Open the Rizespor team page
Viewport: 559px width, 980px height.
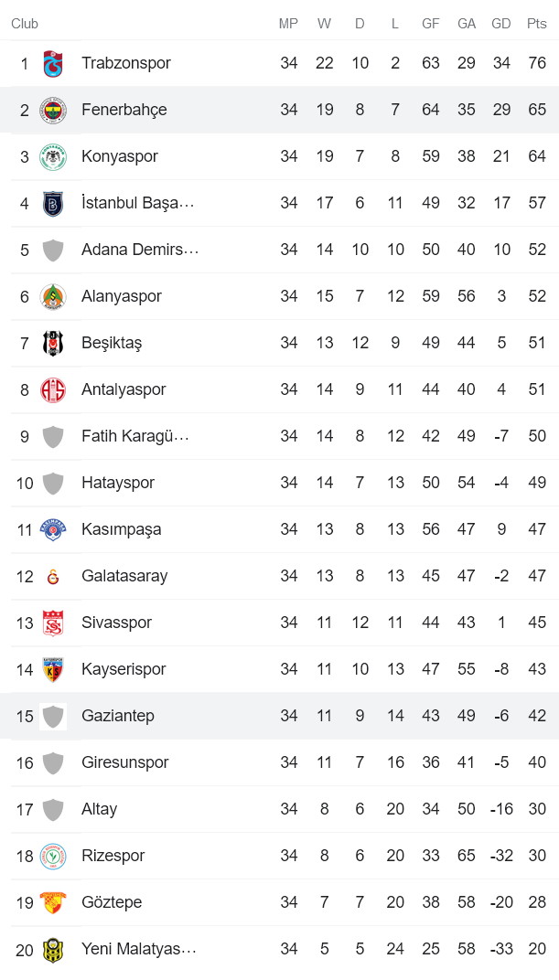113,856
